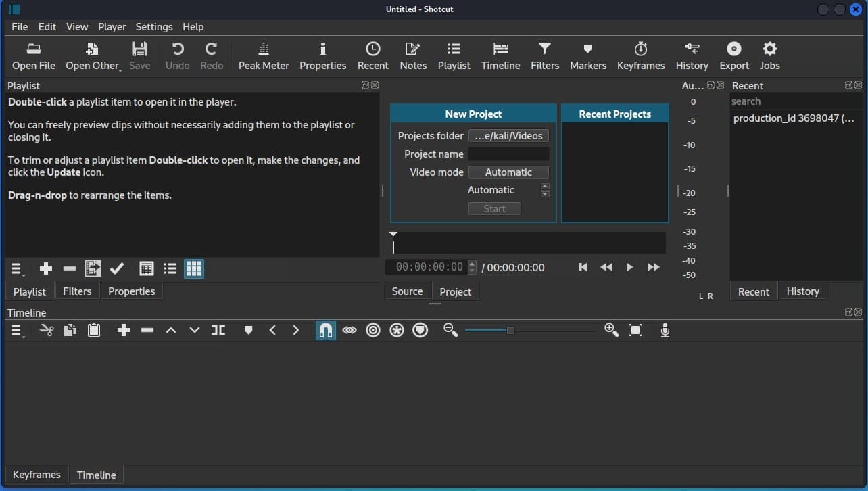Show the Properties panel from toolbar
The image size is (868, 491).
click(x=322, y=56)
